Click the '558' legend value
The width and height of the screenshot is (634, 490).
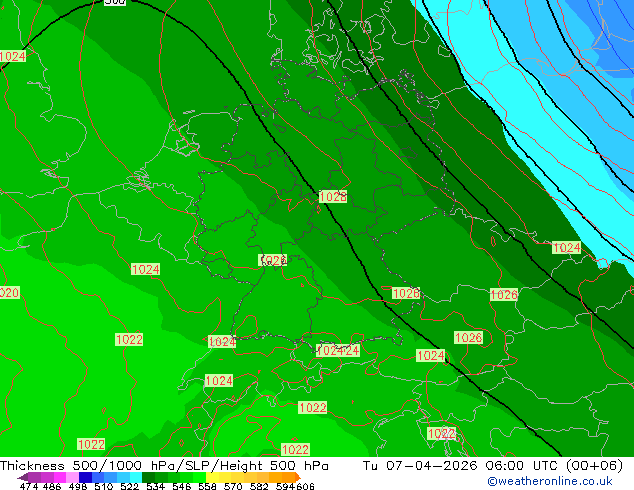tap(207, 486)
